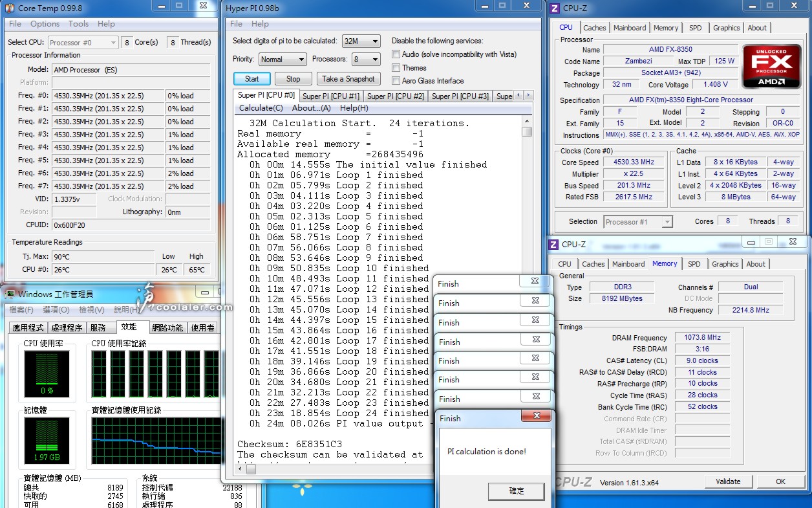
Task: Open Memory tab in top CPU-Z window
Action: (x=666, y=28)
